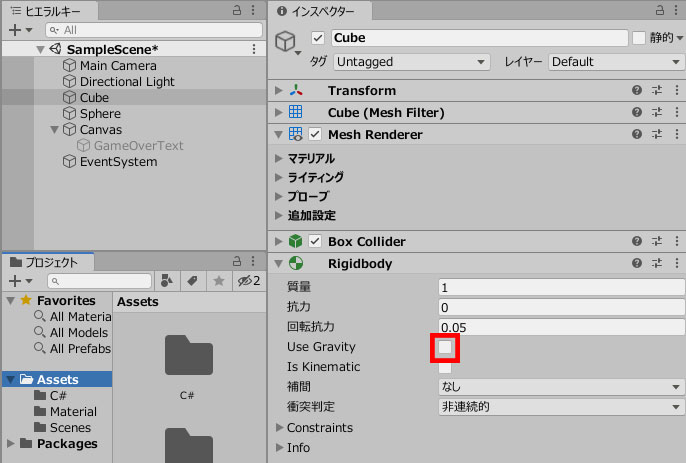
Task: Open collision detection dropdown 非連続的
Action: [562, 407]
